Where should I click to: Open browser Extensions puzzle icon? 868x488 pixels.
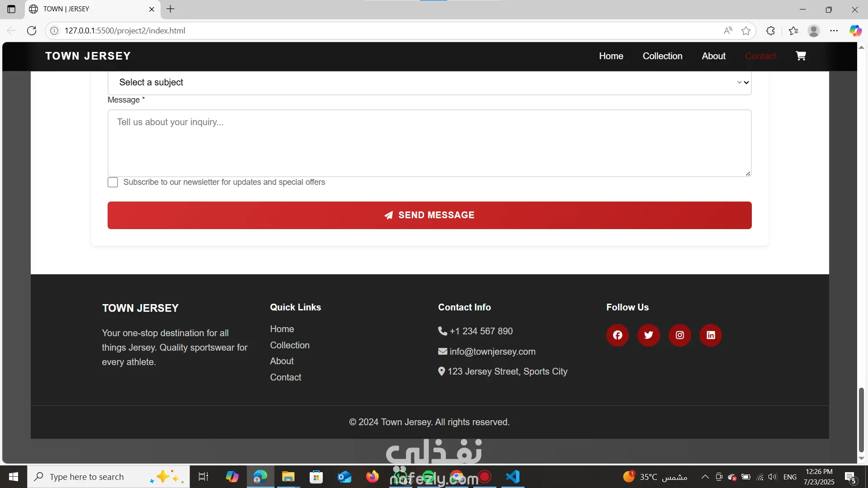(x=771, y=31)
